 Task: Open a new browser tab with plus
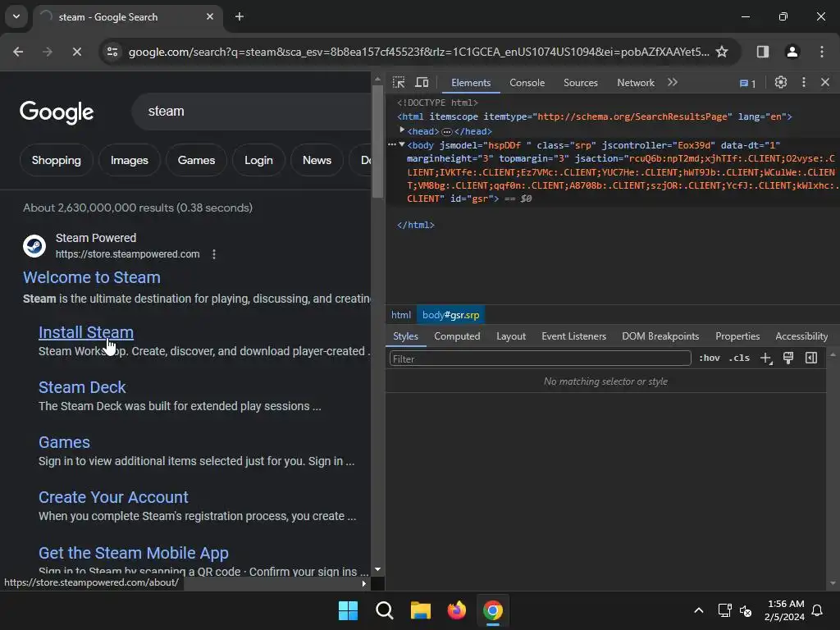240,16
